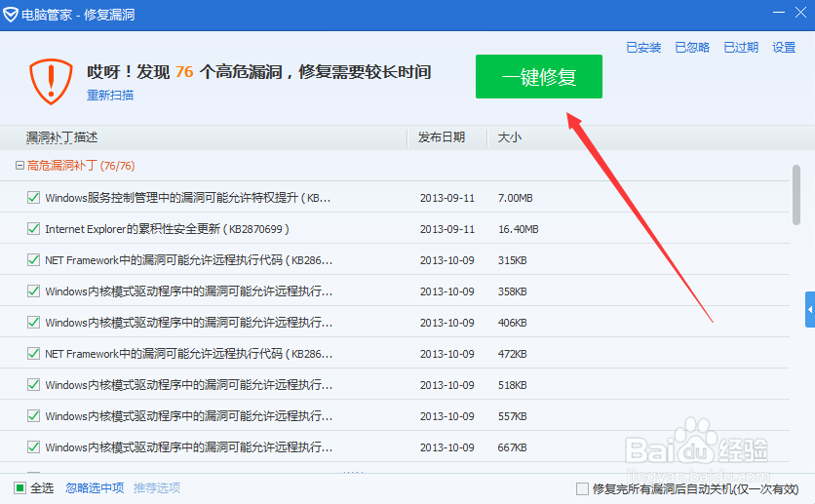Screen dimensions: 815x504
Task: Click the 667KB size value
Action: point(512,447)
